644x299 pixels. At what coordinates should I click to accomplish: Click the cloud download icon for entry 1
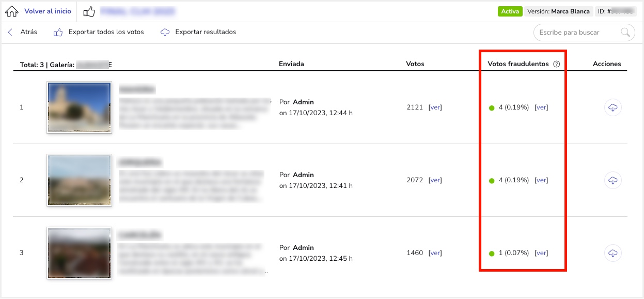(612, 107)
